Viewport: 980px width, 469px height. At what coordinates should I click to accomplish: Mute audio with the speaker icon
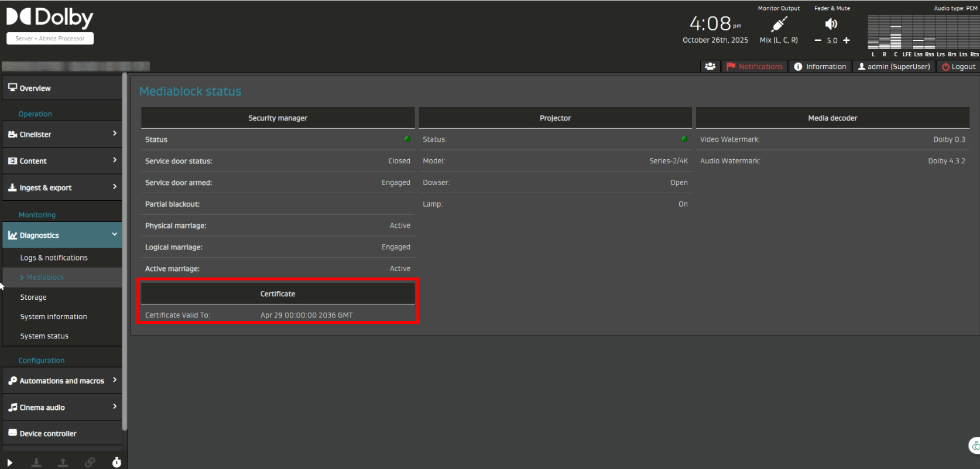(x=831, y=24)
